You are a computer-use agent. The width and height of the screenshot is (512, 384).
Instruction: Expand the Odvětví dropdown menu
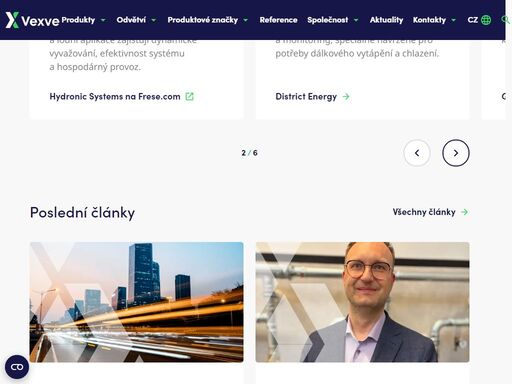tap(154, 20)
